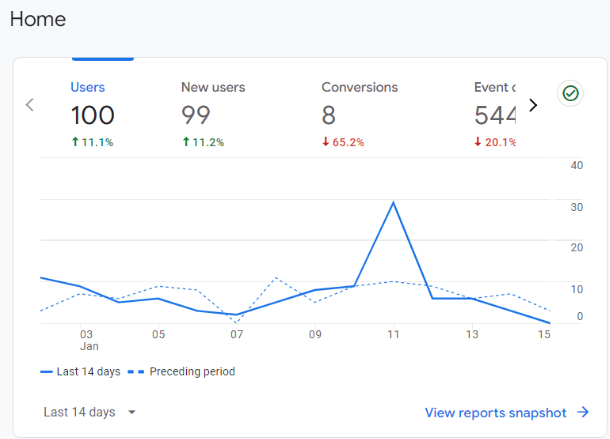The height and width of the screenshot is (439, 610).
Task: Click the green checkmark data quality icon
Action: tap(571, 93)
